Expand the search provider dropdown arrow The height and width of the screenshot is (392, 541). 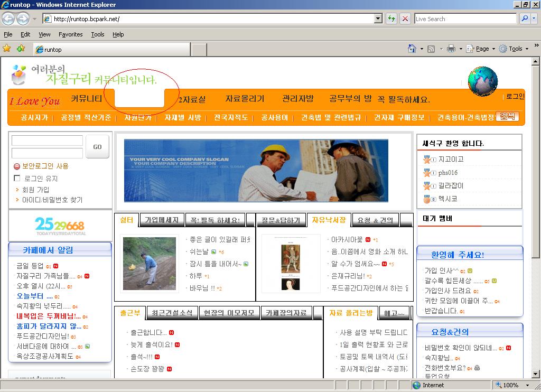534,18
